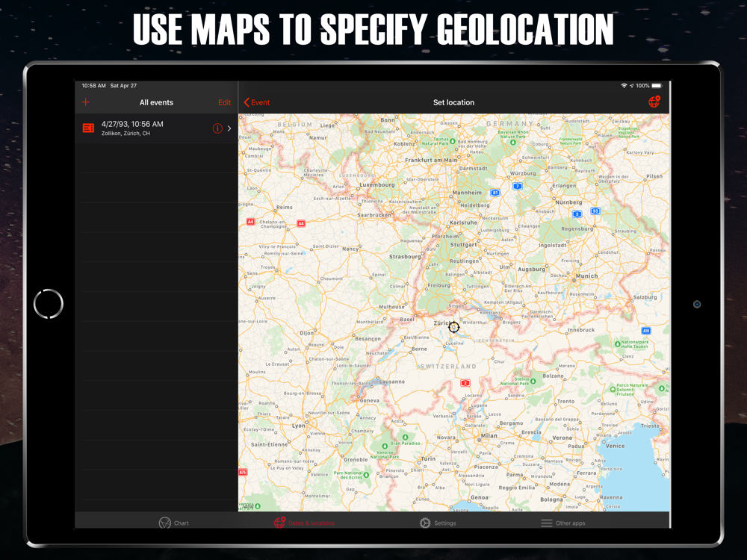Click the 7 highway shield near Würzburg
The width and height of the screenshot is (747, 560).
coord(518,186)
